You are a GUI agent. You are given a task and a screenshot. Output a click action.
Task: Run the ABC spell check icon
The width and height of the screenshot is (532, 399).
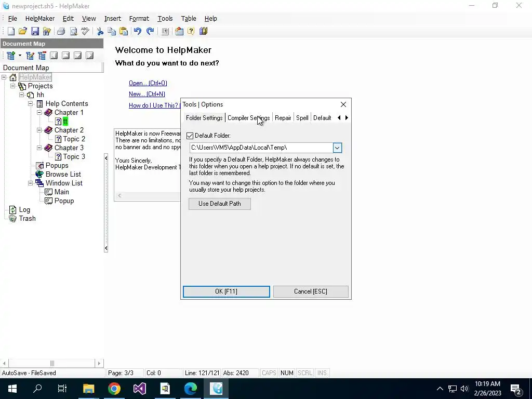[x=85, y=31]
